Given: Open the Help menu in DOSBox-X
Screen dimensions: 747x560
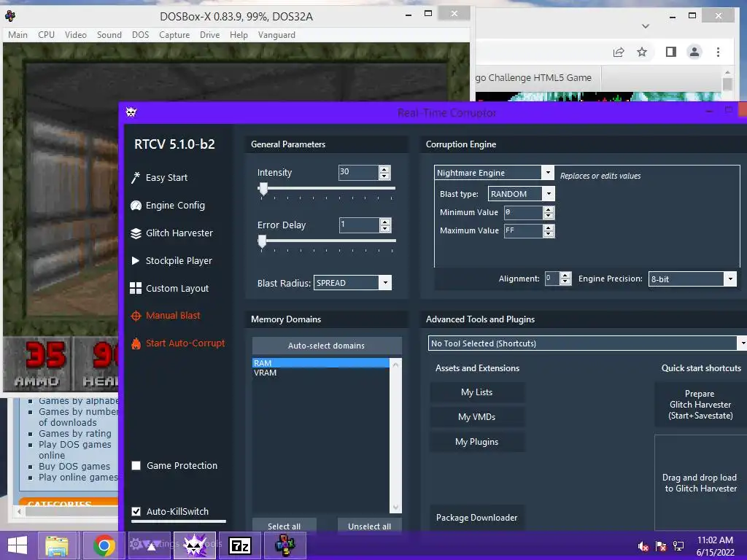Looking at the screenshot, I should [239, 35].
